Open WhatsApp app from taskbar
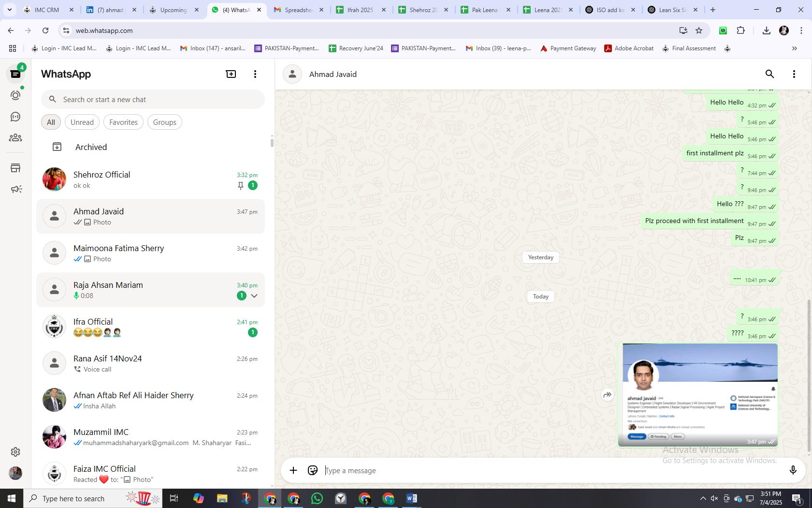This screenshot has height=508, width=812. pyautogui.click(x=317, y=498)
